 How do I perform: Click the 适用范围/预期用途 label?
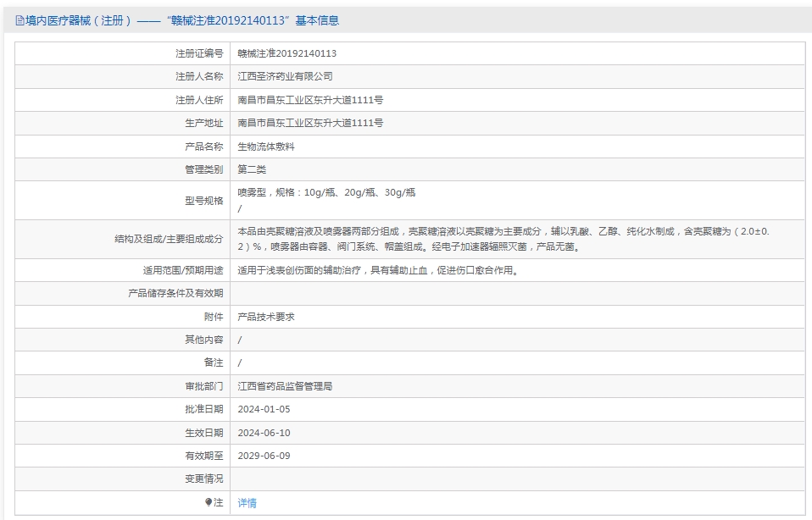pos(183,270)
